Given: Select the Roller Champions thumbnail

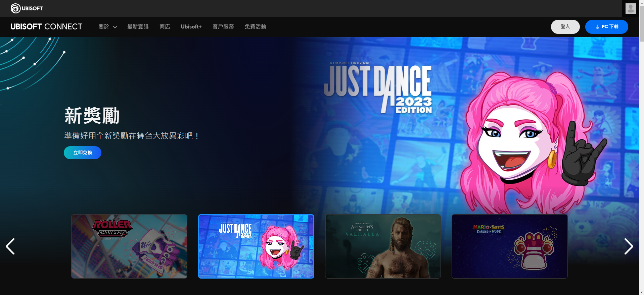Looking at the screenshot, I should [129, 246].
